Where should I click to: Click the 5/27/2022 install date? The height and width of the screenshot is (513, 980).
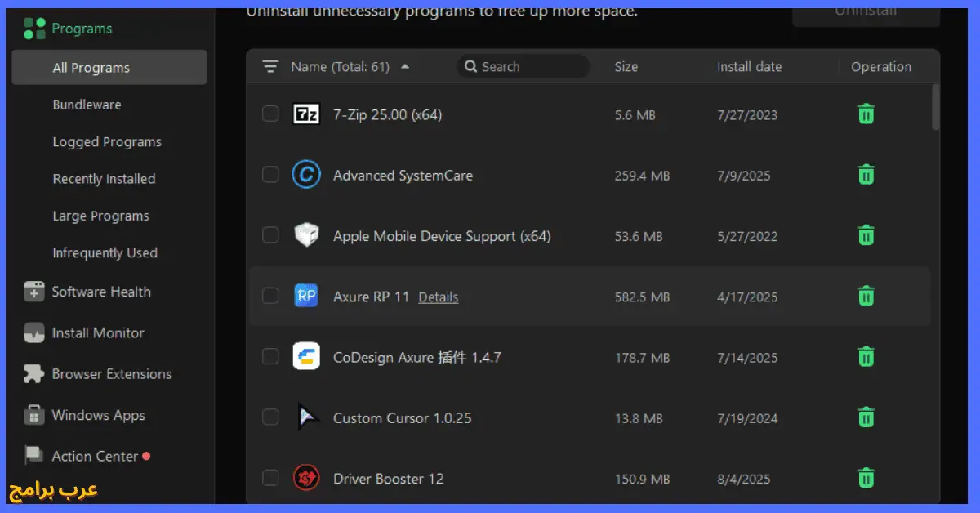[x=747, y=237]
